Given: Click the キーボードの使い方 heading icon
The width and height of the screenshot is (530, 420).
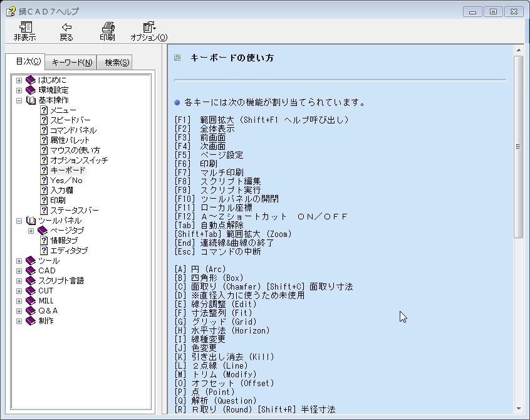Looking at the screenshot, I should (177, 58).
